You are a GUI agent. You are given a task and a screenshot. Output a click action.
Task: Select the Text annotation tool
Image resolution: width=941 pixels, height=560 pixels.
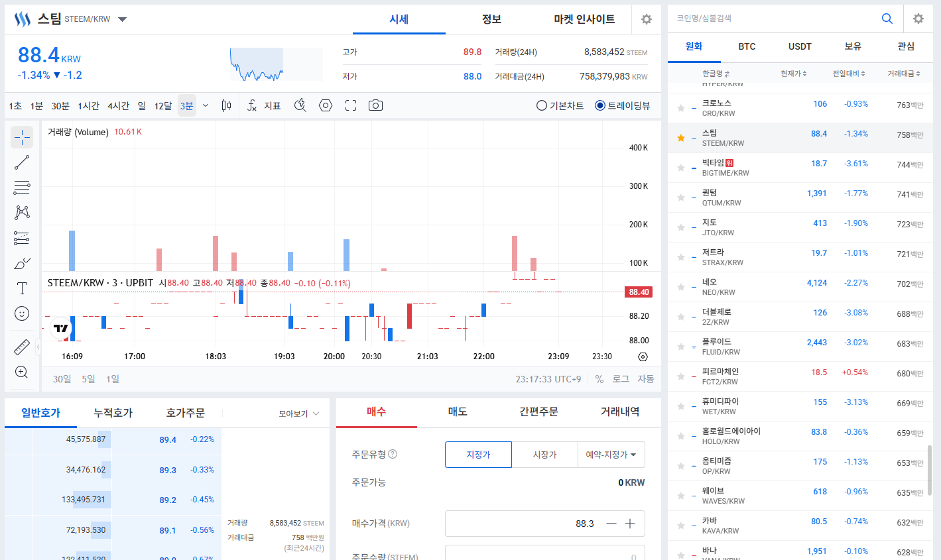22,288
